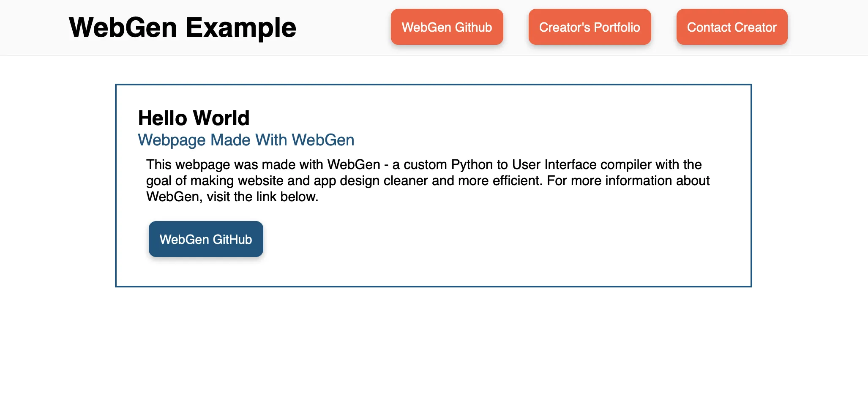The image size is (868, 410).
Task: Click the WebGen Example page title
Action: (x=183, y=28)
